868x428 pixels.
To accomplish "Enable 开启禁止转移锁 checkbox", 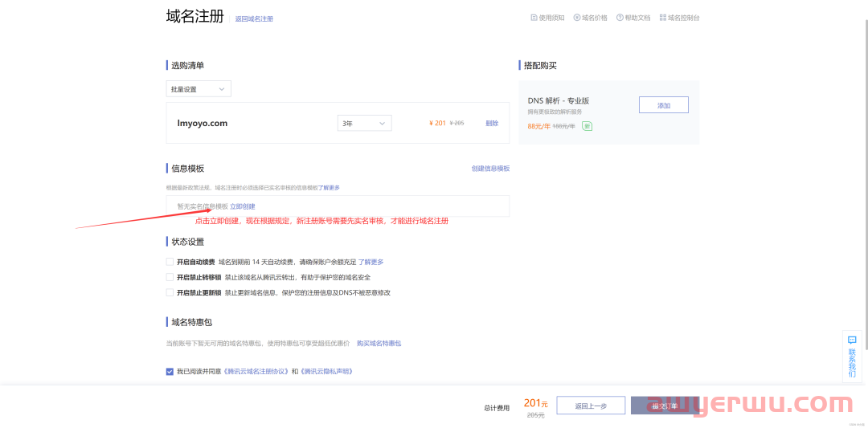I will (170, 277).
